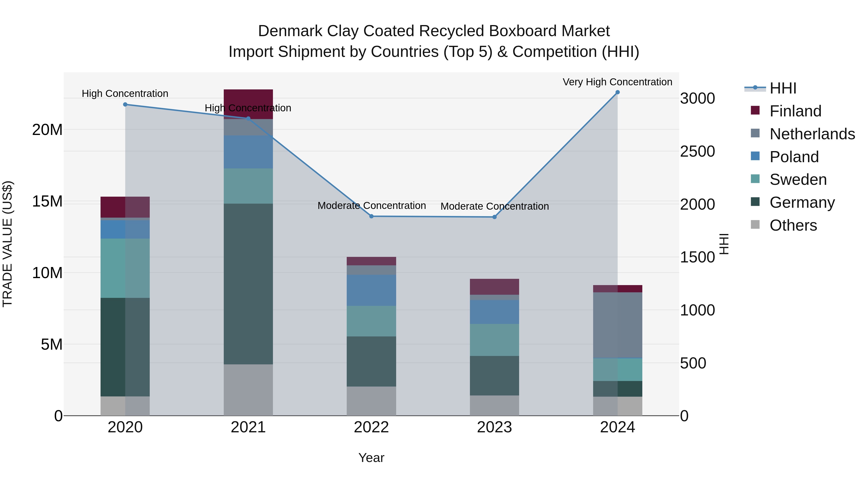The width and height of the screenshot is (868, 488).
Task: Click the 'Moderate Concentration' label above 2022
Action: [372, 205]
